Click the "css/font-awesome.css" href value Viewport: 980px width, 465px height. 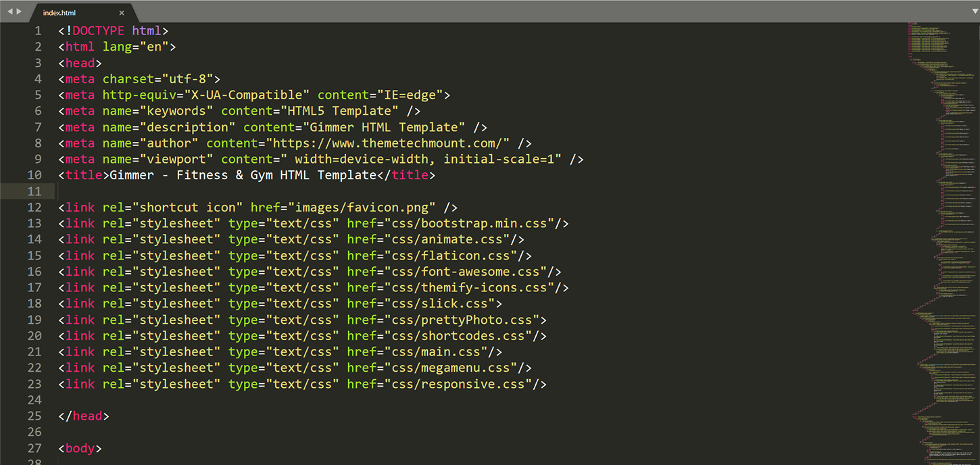coord(466,272)
